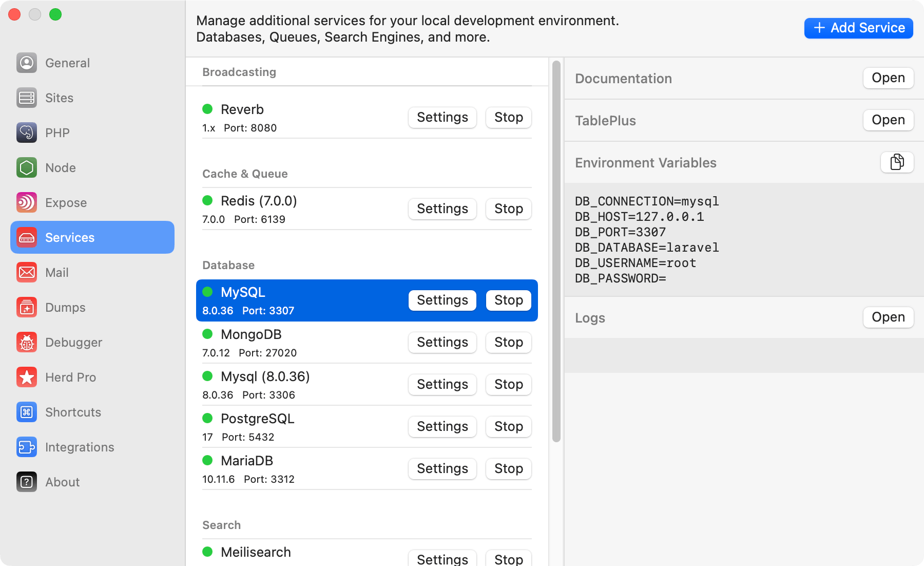Click the green status dot for Reverb
The width and height of the screenshot is (924, 566).
(207, 109)
